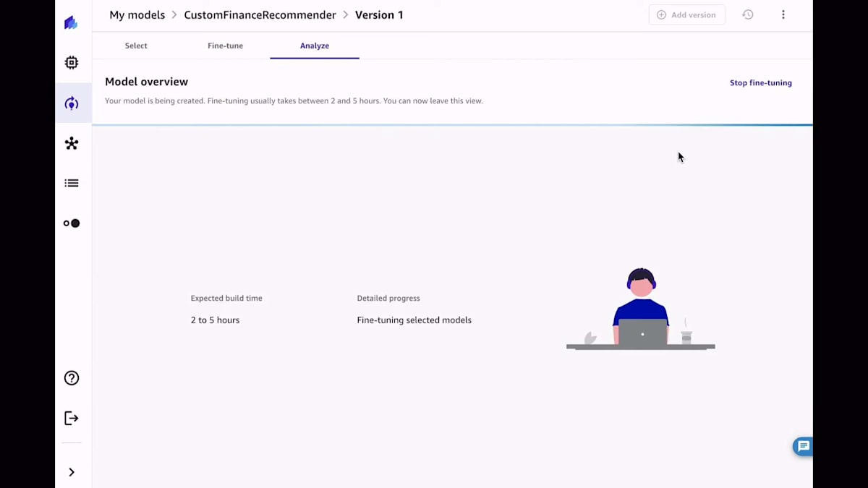Open the Help question mark icon
Image resolution: width=868 pixels, height=488 pixels.
pos(72,378)
